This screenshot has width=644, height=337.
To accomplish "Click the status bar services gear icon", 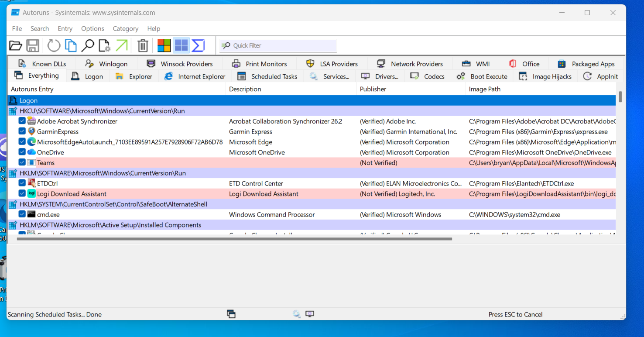I will click(296, 314).
